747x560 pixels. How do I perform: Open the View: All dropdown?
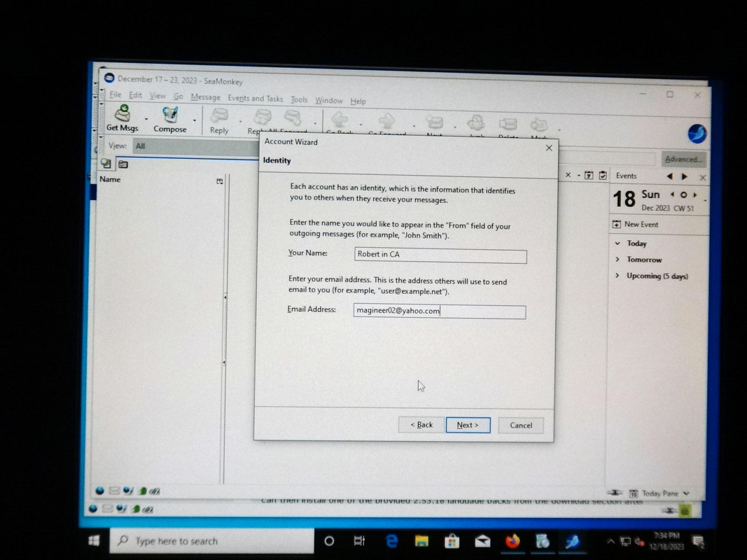pos(195,146)
